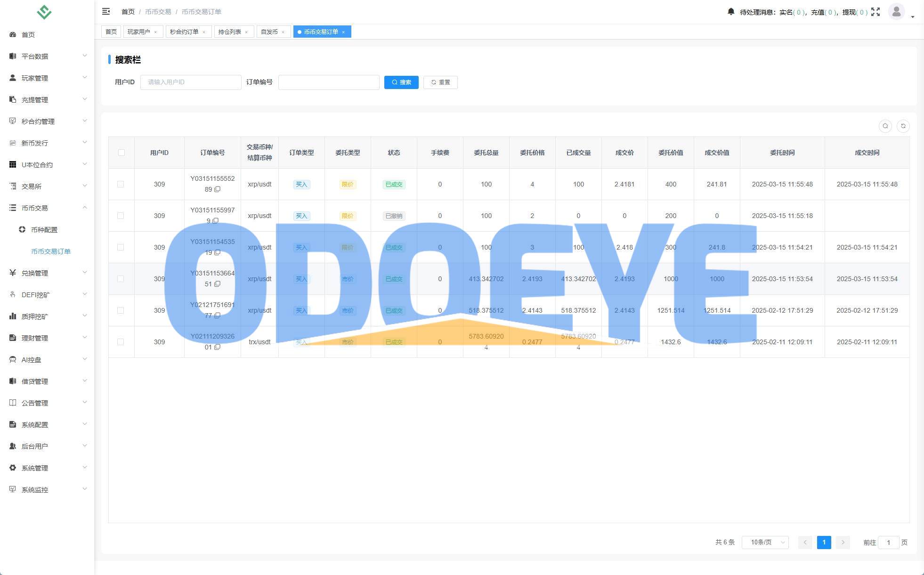Viewport: 924px width, 575px height.
Task: Expand the 玩家管理 sidebar menu
Action: pyautogui.click(x=47, y=78)
